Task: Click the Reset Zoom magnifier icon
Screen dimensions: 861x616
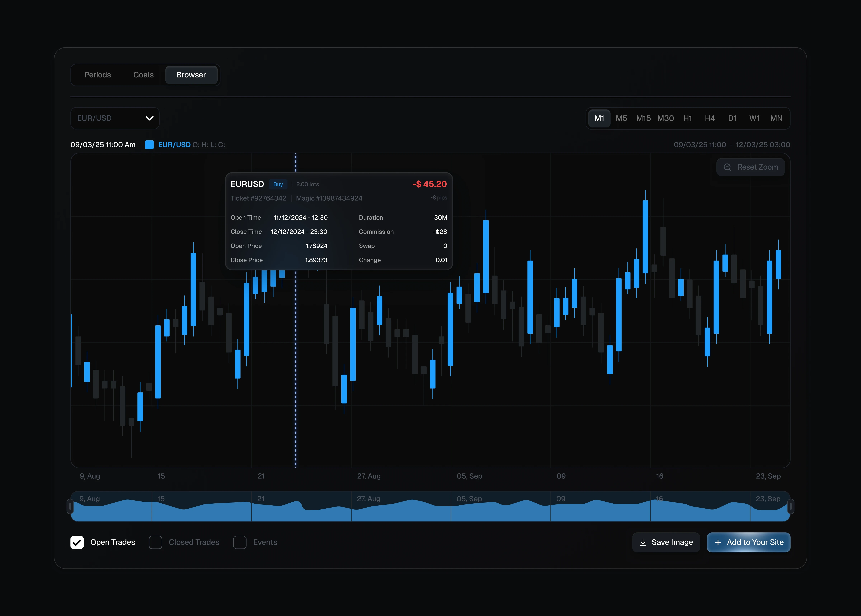Action: (x=727, y=167)
